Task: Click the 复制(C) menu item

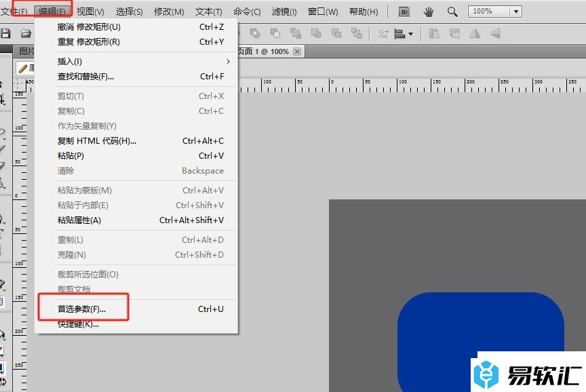Action: point(136,111)
